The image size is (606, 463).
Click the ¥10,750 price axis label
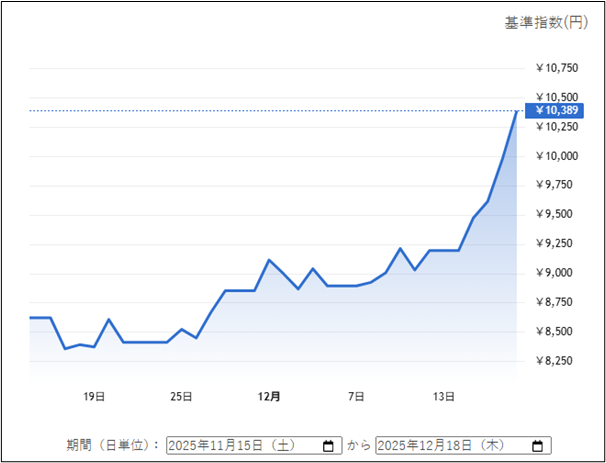[x=556, y=68]
